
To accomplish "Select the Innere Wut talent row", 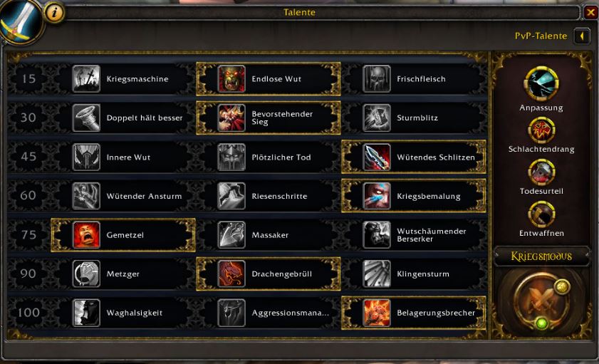I will tap(124, 157).
